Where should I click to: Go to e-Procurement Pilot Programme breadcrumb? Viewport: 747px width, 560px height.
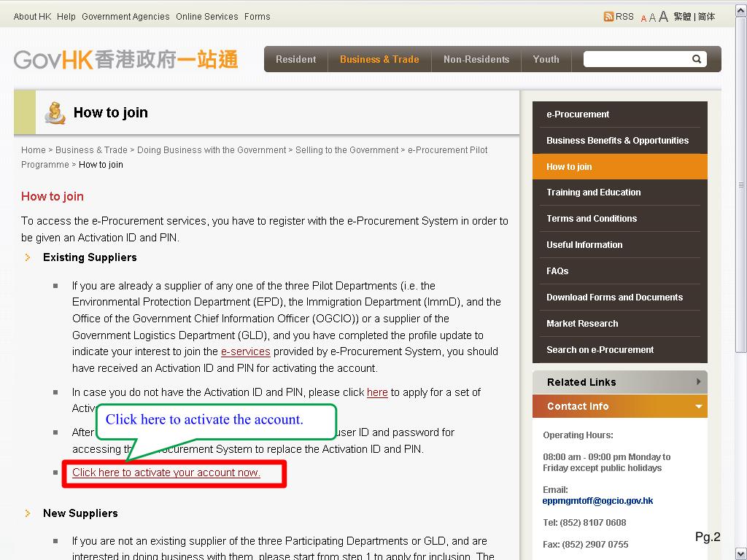point(255,157)
